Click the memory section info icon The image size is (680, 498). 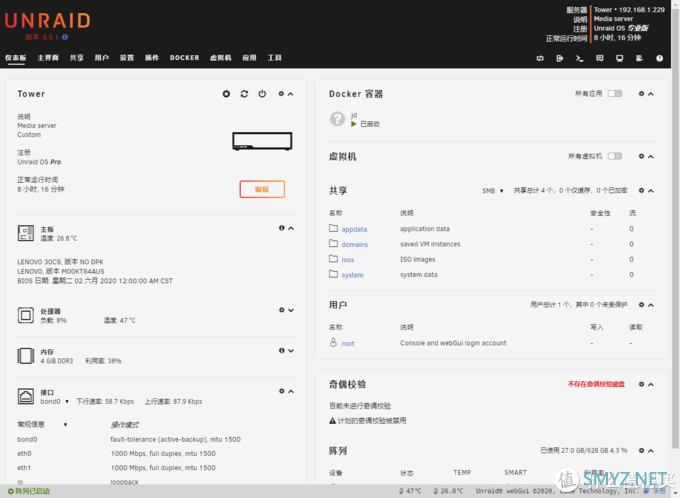pos(281,351)
